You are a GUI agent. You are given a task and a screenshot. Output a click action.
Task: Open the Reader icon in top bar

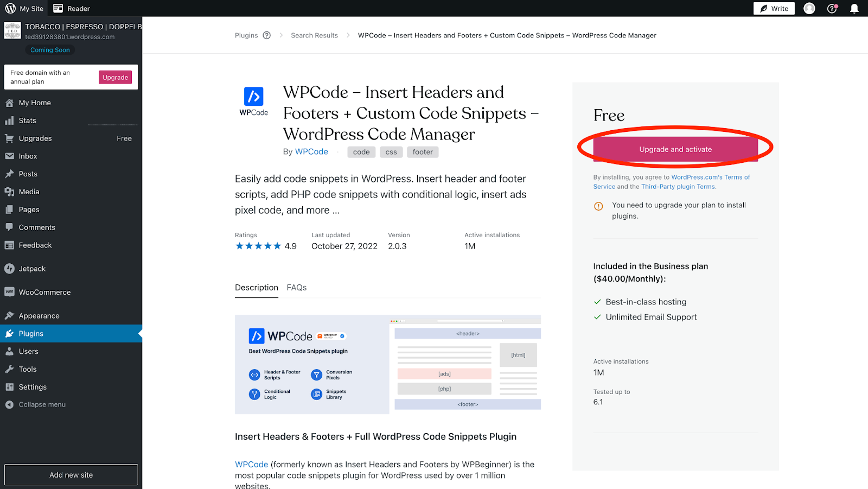pyautogui.click(x=58, y=8)
